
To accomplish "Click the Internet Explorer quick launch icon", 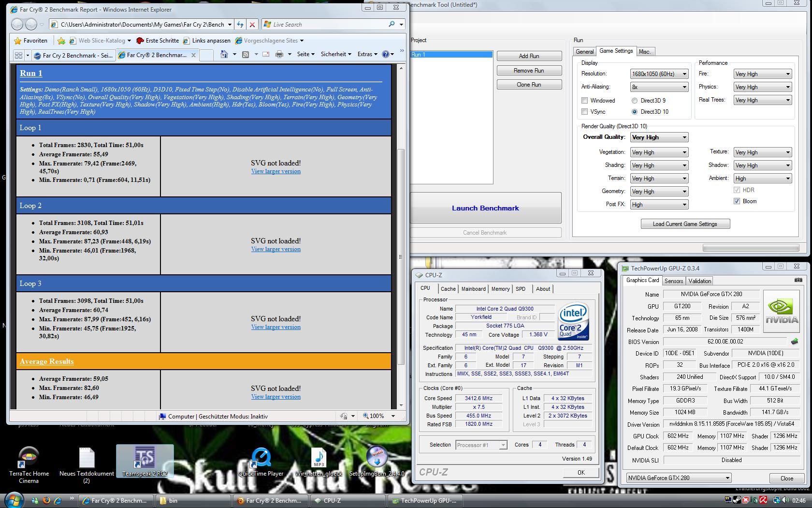I will point(58,500).
